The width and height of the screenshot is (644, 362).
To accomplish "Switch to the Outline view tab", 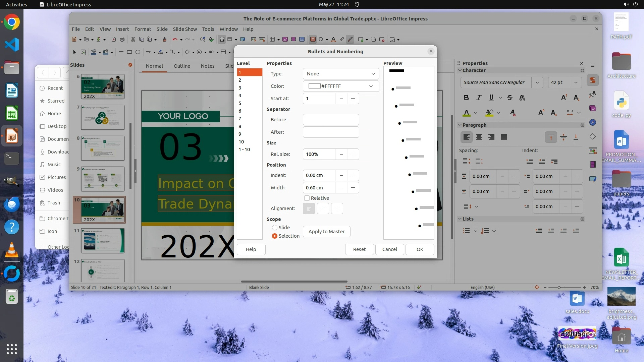I will click(x=182, y=66).
